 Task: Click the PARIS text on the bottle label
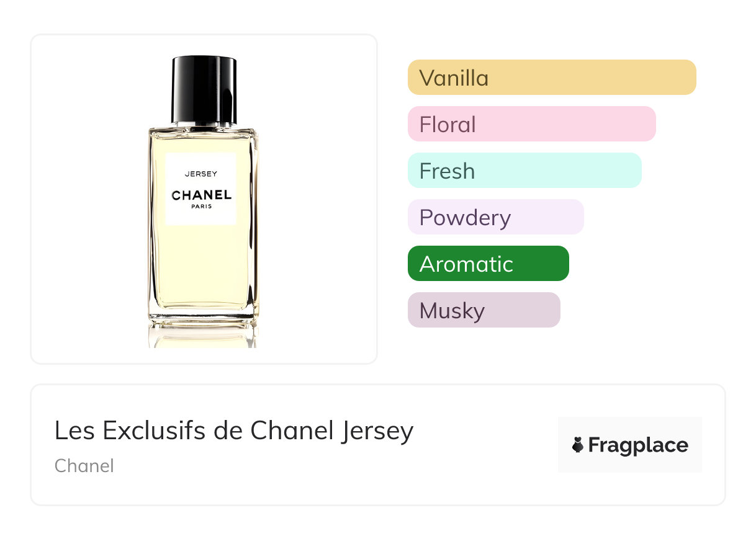(x=201, y=207)
